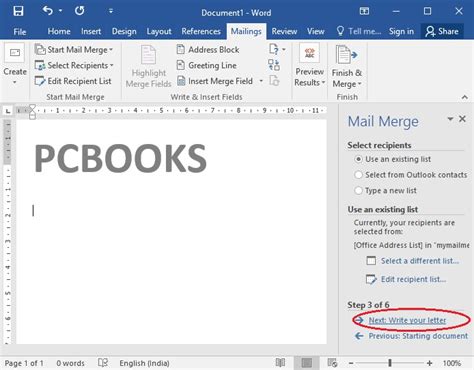Open the Undo history dropdown arrow
The image size is (474, 370).
pyautogui.click(x=60, y=11)
